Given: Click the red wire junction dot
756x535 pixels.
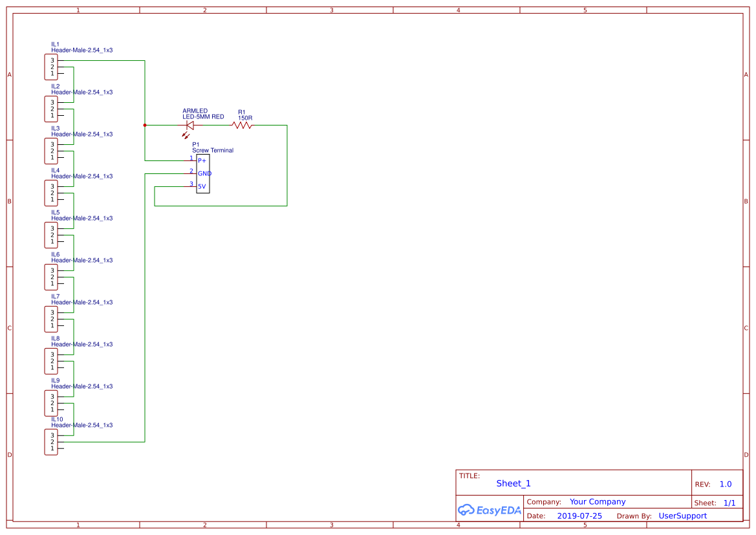Looking at the screenshot, I should click(144, 126).
